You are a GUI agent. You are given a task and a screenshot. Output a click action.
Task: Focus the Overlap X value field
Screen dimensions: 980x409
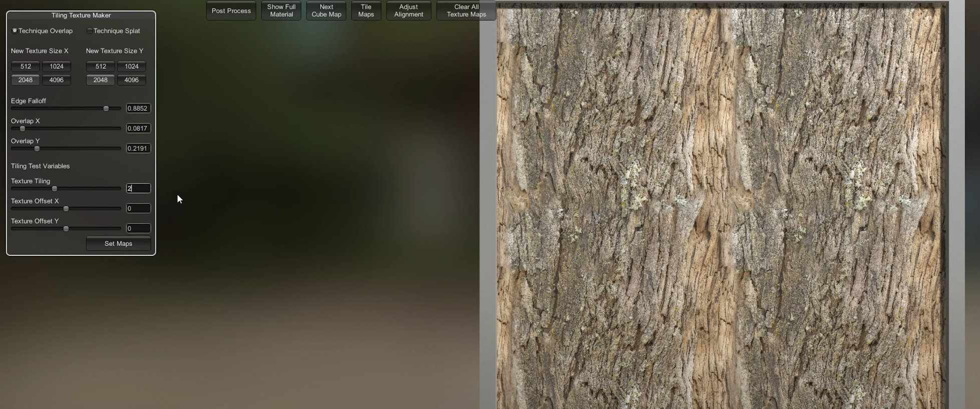coord(138,128)
